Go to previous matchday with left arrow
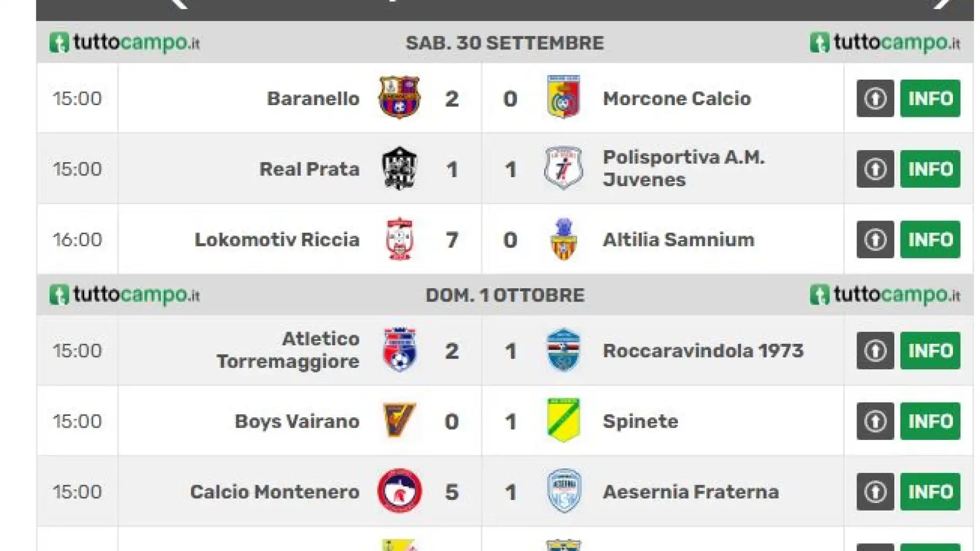 pyautogui.click(x=178, y=3)
